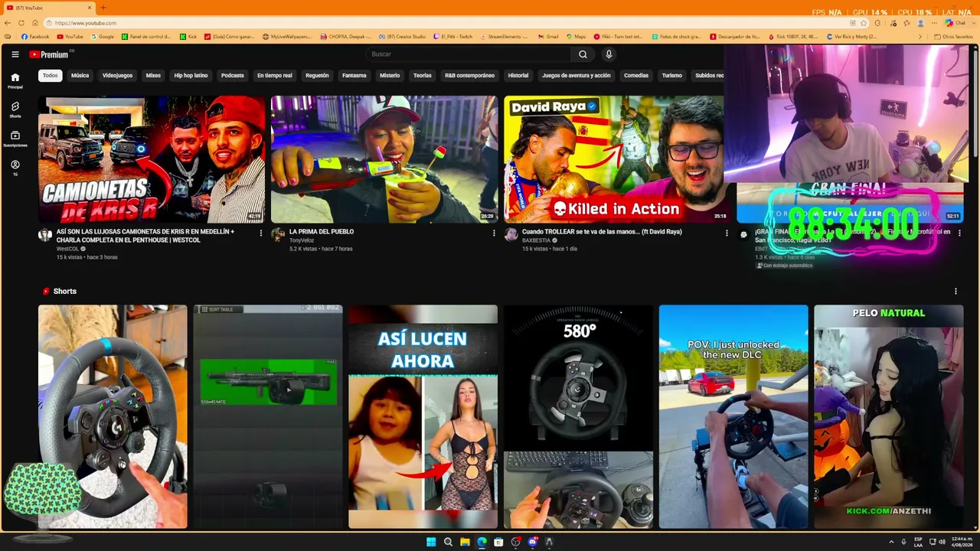Viewport: 980px width, 551px height.
Task: Open the Pelo Natural Short
Action: point(889,417)
